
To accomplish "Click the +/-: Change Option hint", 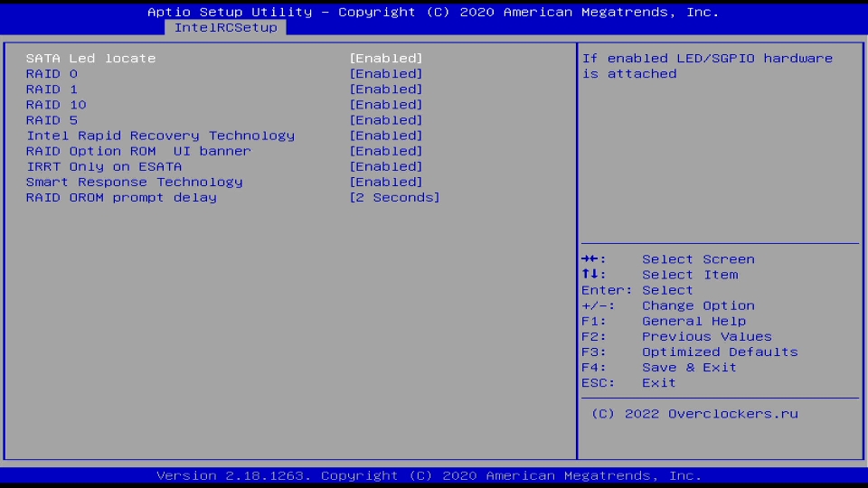I will click(x=668, y=305).
